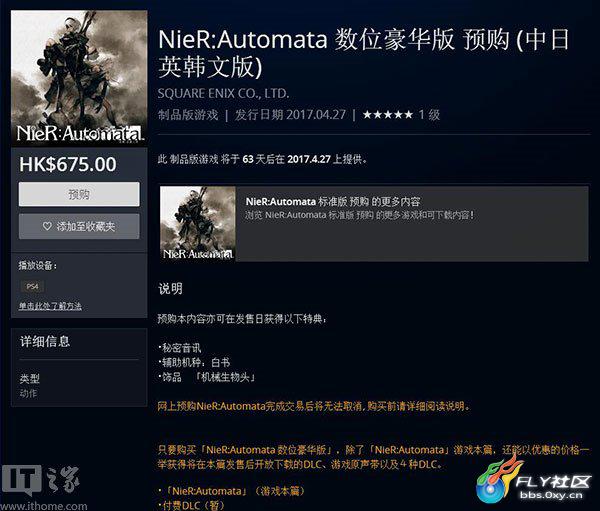
Task: Click the PS4 device badge
Action: pos(32,286)
